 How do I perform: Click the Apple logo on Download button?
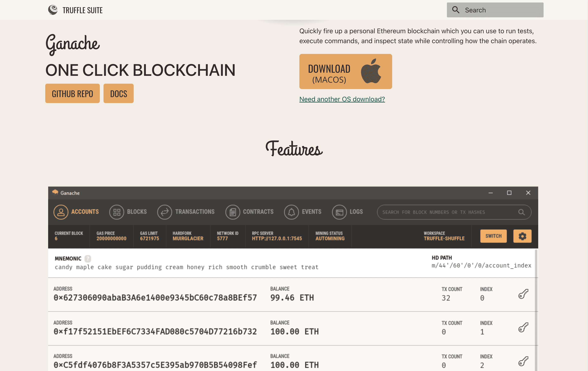[371, 71]
